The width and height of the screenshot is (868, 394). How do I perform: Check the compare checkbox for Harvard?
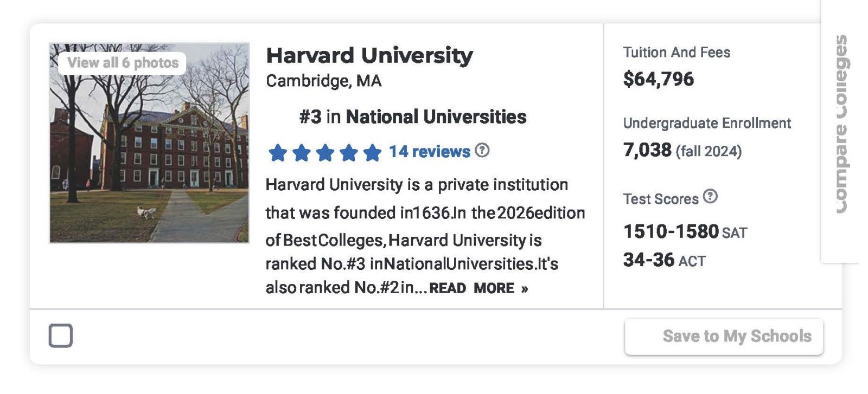(x=61, y=335)
